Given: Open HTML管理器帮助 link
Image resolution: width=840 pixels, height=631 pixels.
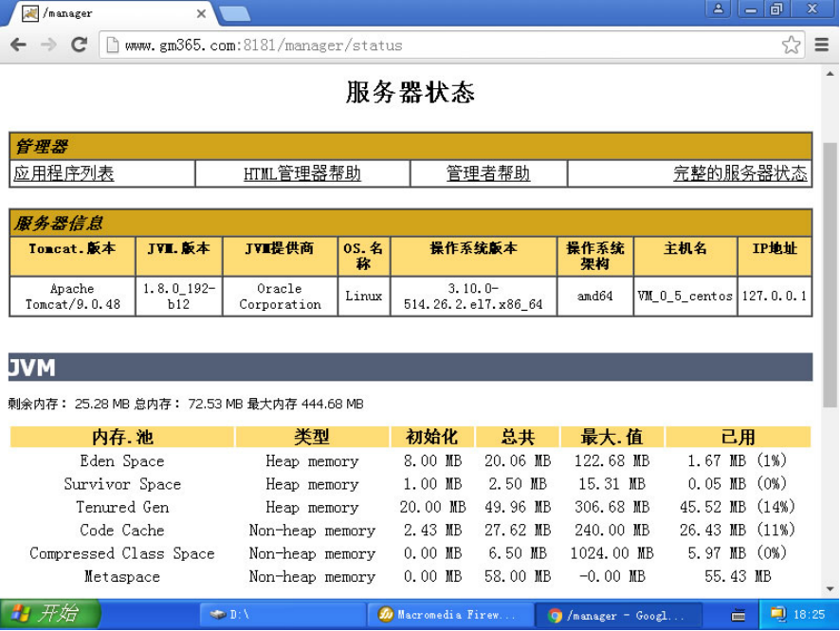Looking at the screenshot, I should pos(302,173).
